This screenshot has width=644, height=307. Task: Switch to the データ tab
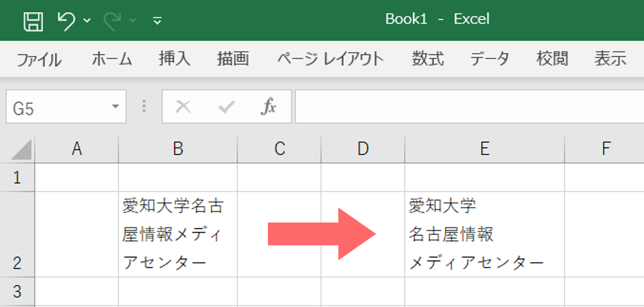tap(490, 59)
